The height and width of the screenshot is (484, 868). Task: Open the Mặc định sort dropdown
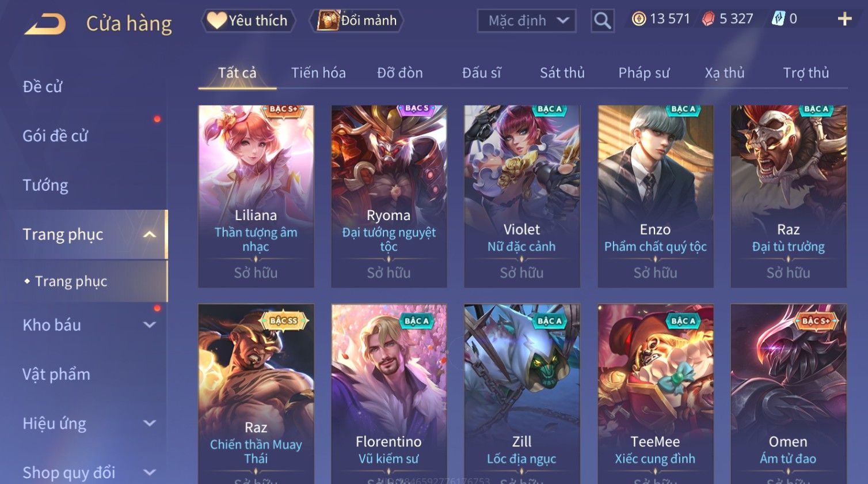coord(527,21)
